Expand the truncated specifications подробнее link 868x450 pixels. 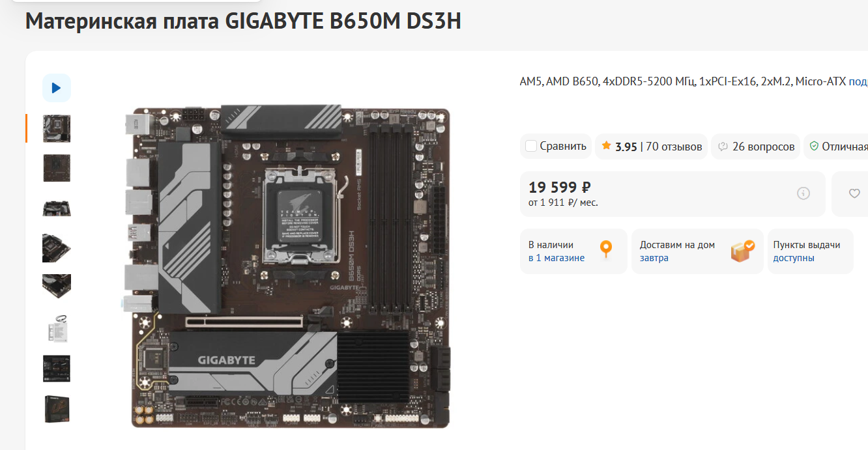(x=858, y=82)
